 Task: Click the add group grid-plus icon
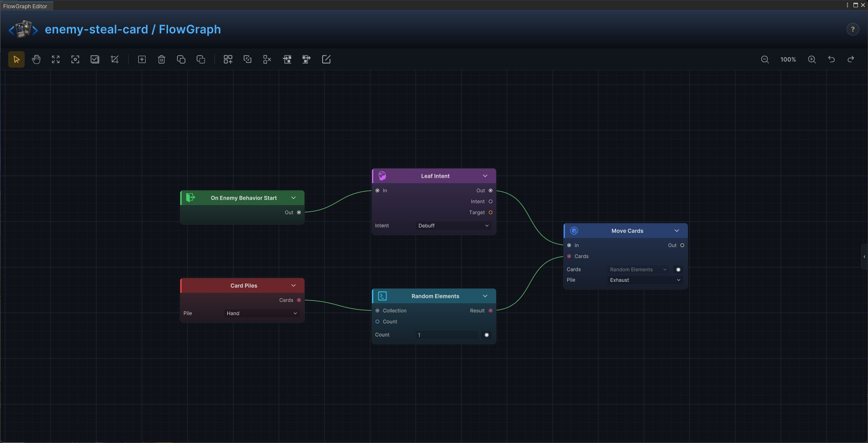(228, 59)
